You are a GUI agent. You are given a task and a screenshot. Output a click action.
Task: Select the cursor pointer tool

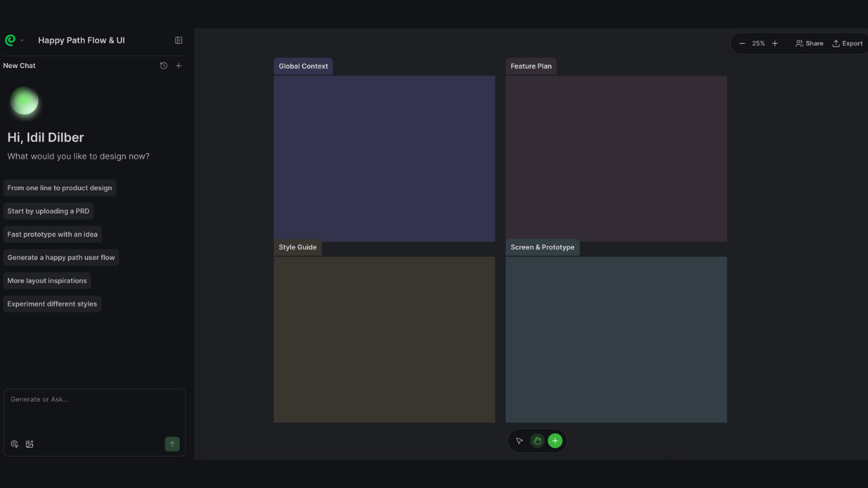(x=519, y=441)
